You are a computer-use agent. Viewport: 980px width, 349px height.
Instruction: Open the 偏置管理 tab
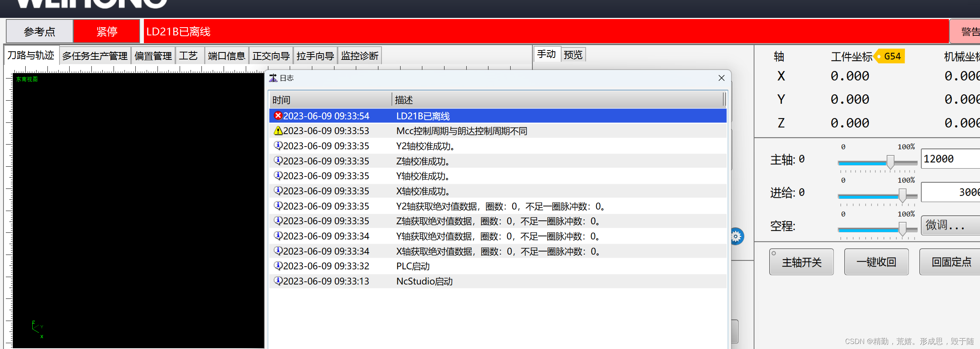point(153,56)
